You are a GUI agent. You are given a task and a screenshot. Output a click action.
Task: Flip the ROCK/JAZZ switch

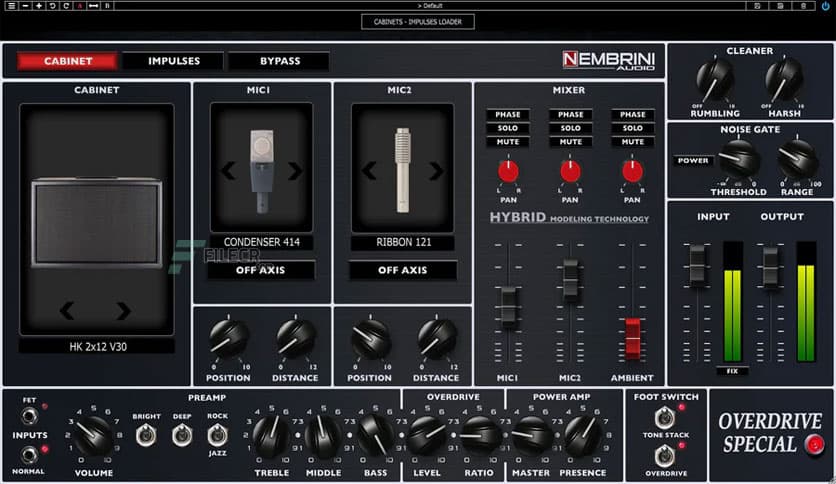click(x=217, y=435)
